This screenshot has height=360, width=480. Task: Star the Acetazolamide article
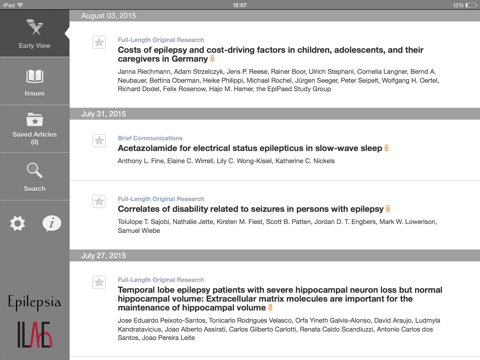click(99, 141)
